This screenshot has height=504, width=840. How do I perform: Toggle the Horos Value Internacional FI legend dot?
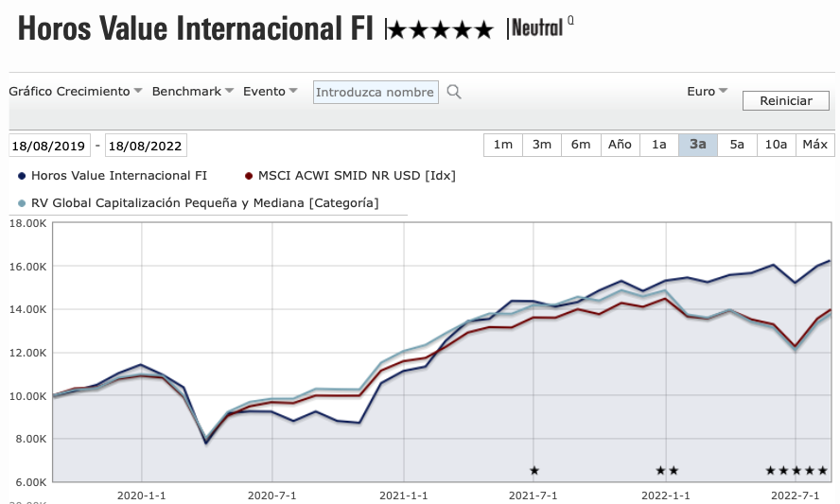coord(22,175)
